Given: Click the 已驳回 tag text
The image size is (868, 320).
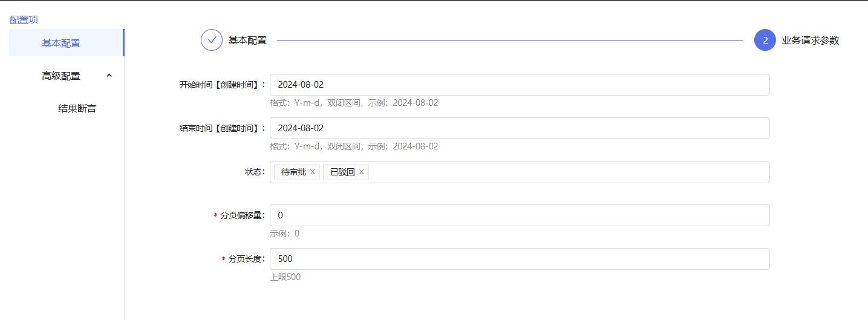Looking at the screenshot, I should click(342, 172).
